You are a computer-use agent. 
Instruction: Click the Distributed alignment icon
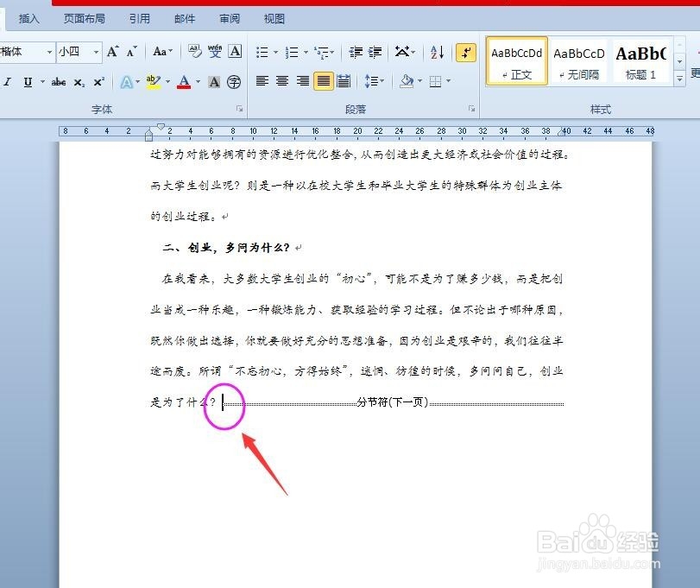tap(344, 81)
